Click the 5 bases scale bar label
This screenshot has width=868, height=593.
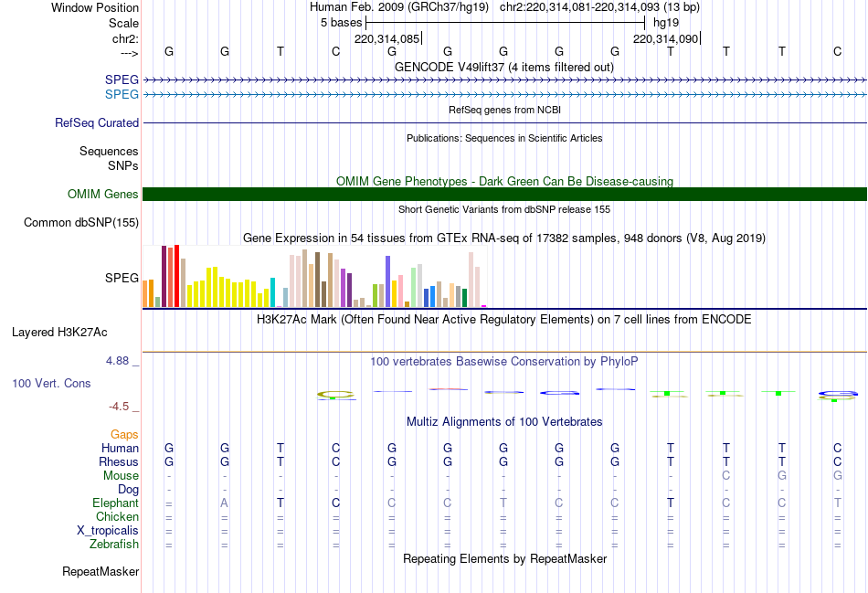point(341,23)
